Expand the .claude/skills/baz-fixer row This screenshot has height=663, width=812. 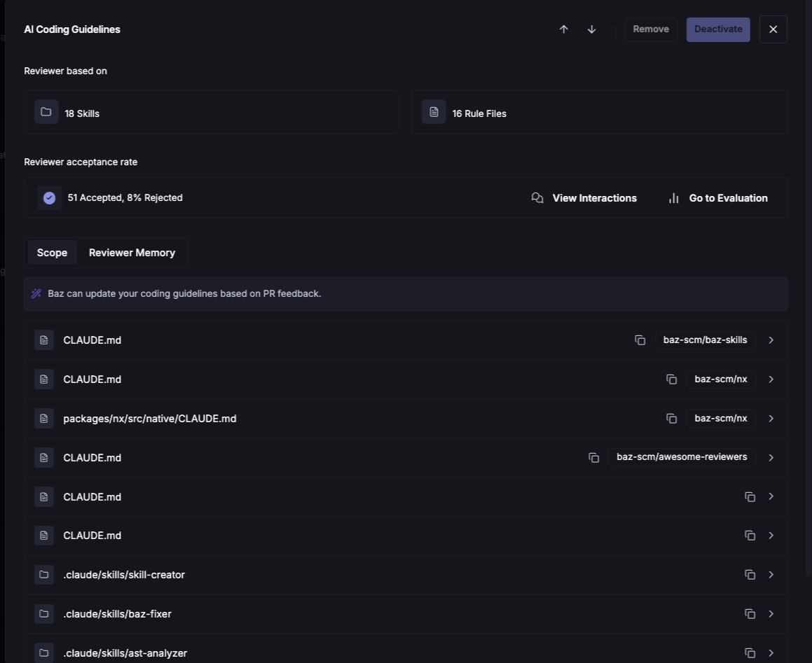coord(771,614)
